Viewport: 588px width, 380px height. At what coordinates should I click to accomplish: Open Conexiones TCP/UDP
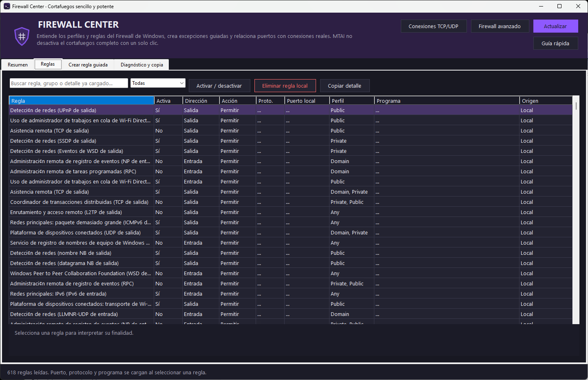click(433, 26)
